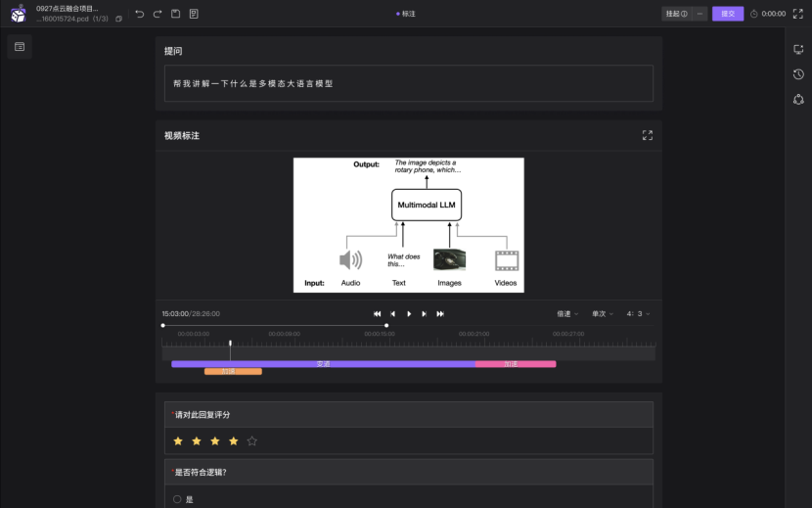Click the timer clock icon

pos(753,14)
